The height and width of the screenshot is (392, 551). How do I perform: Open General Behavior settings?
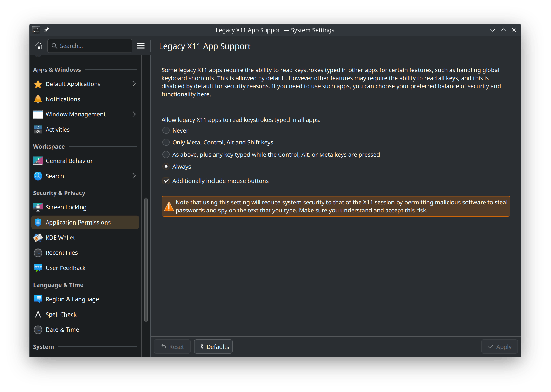pyautogui.click(x=85, y=161)
